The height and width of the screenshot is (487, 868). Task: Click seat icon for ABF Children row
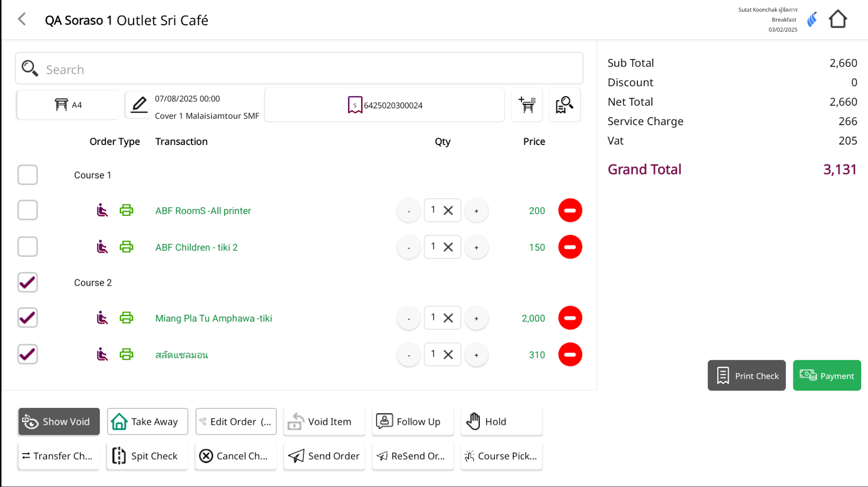pyautogui.click(x=102, y=247)
